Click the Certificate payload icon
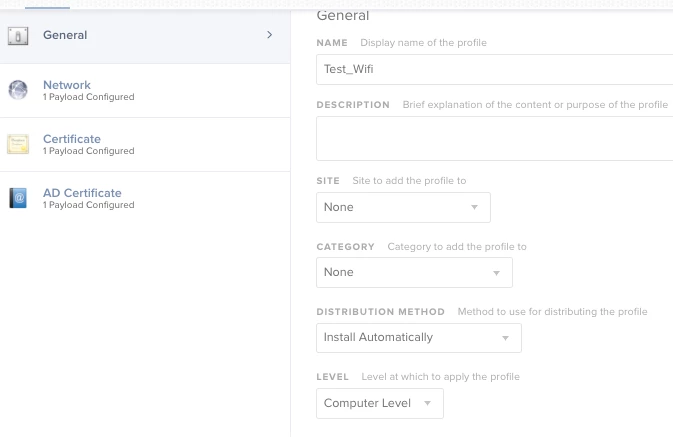This screenshot has width=673, height=437. pos(18,144)
